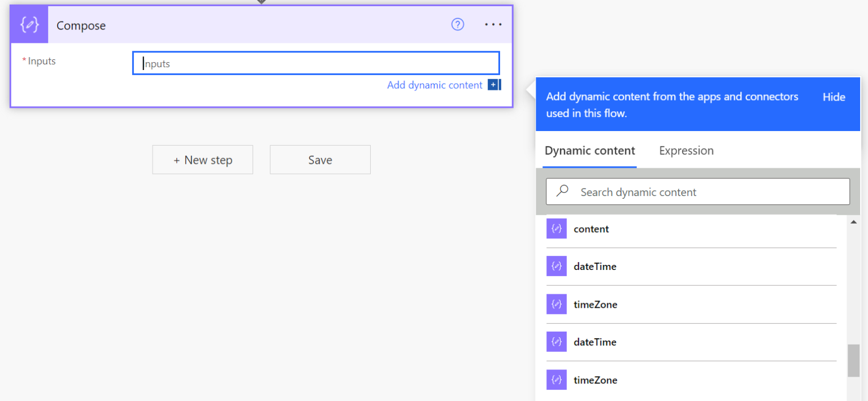Click the first timeZone dynamic content icon
The height and width of the screenshot is (401, 868).
[x=557, y=304]
